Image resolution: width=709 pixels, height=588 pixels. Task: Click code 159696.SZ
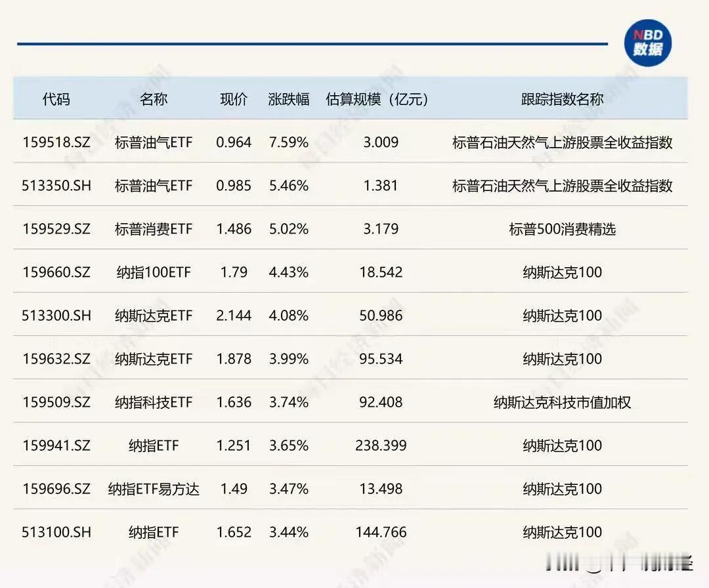point(56,489)
